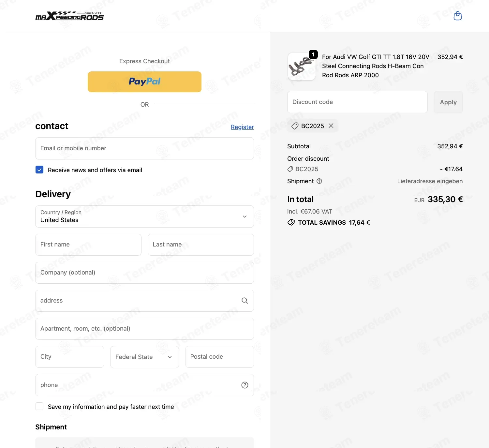Click into the First name field
The width and height of the screenshot is (489, 448).
point(88,245)
